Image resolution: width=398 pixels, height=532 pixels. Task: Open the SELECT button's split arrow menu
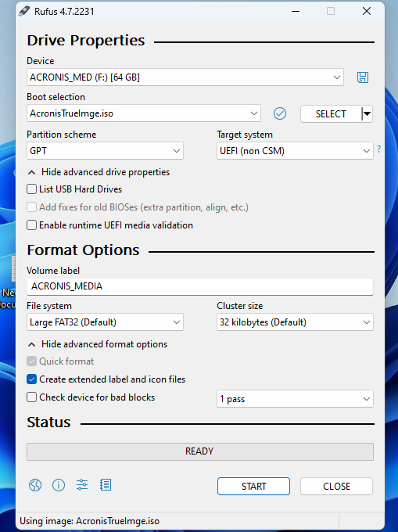tap(367, 113)
